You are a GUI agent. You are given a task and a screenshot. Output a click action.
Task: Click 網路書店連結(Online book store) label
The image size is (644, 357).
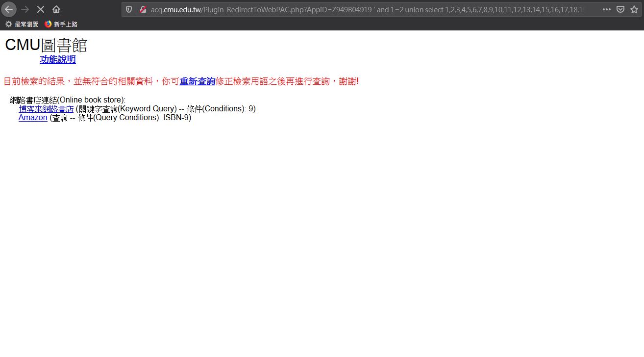click(68, 100)
